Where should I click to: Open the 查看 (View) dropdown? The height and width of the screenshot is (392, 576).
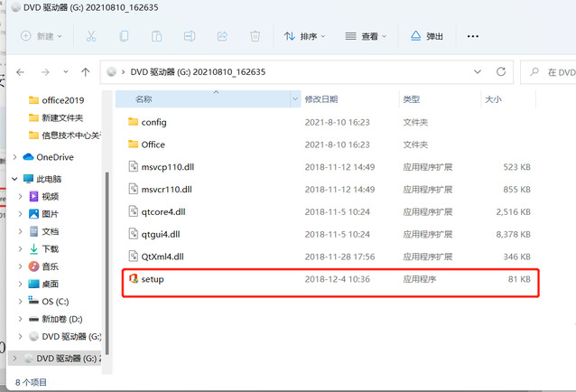tap(366, 37)
